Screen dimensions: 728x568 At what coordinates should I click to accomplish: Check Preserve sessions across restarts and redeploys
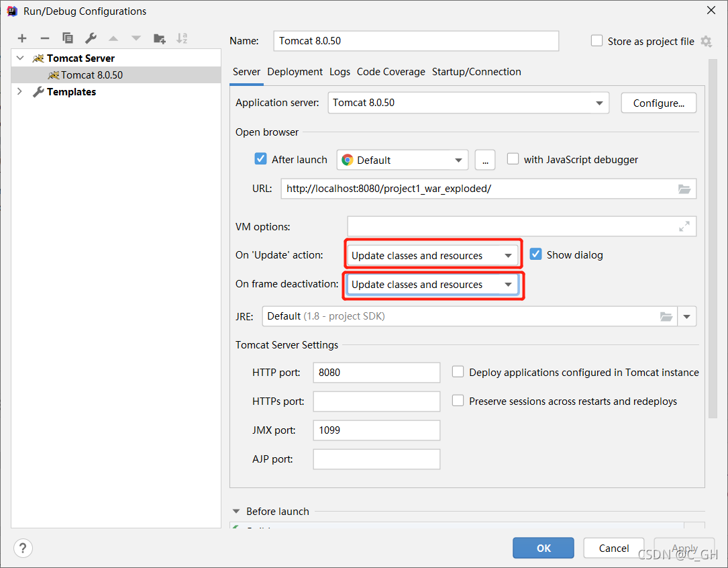(458, 400)
